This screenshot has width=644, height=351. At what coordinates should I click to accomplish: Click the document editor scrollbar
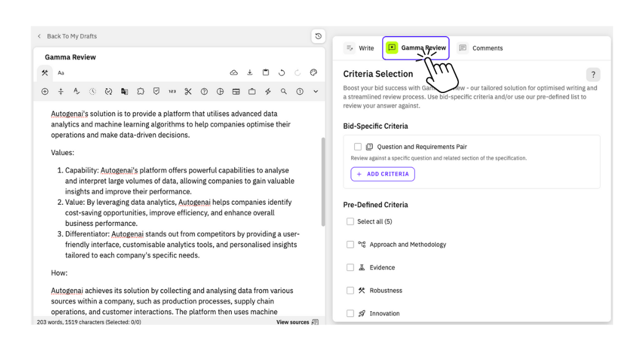[323, 181]
